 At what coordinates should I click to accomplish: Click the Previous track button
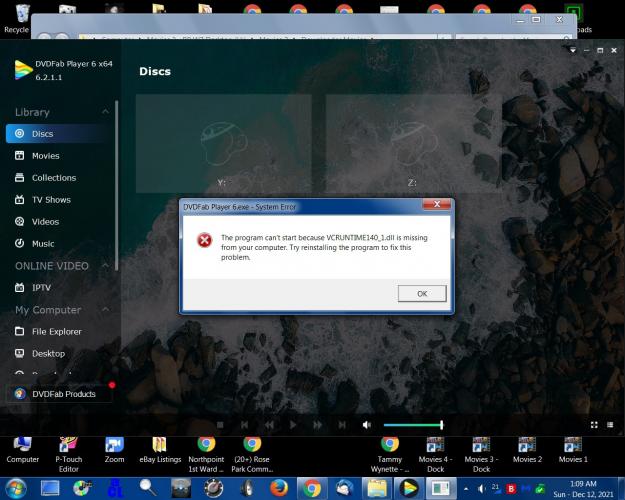pos(244,425)
